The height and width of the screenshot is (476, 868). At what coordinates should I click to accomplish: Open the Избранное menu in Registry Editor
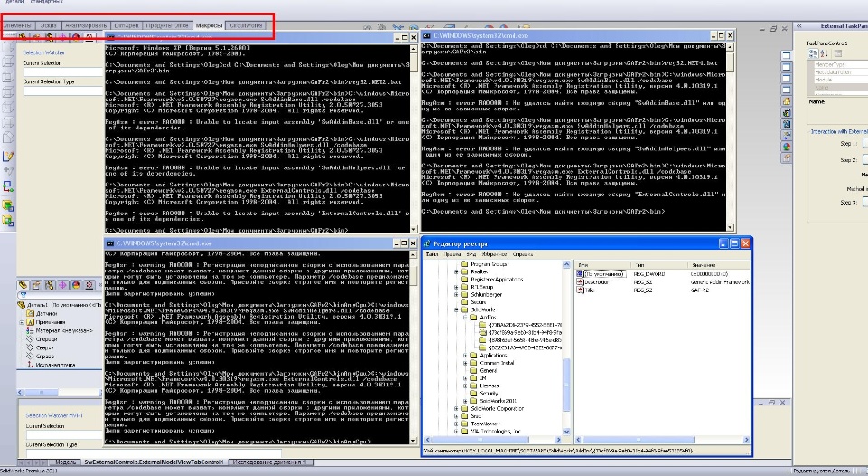(494, 254)
